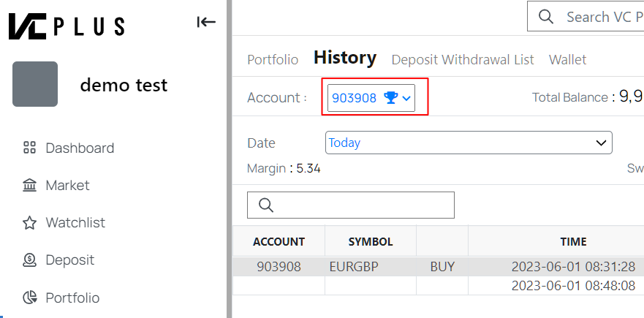Click the Watchlist star icon
Viewport: 644px width, 318px height.
point(30,223)
